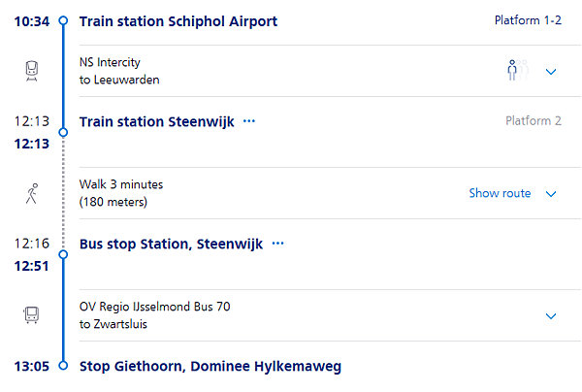Select Train station Steenwijk heading
The image size is (582, 392).
click(x=157, y=121)
